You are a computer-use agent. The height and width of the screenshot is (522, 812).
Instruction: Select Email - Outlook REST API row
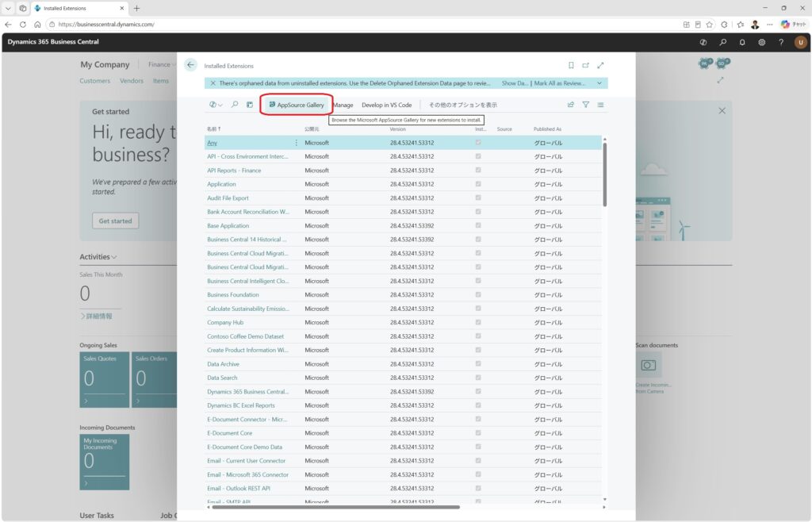pyautogui.click(x=403, y=489)
